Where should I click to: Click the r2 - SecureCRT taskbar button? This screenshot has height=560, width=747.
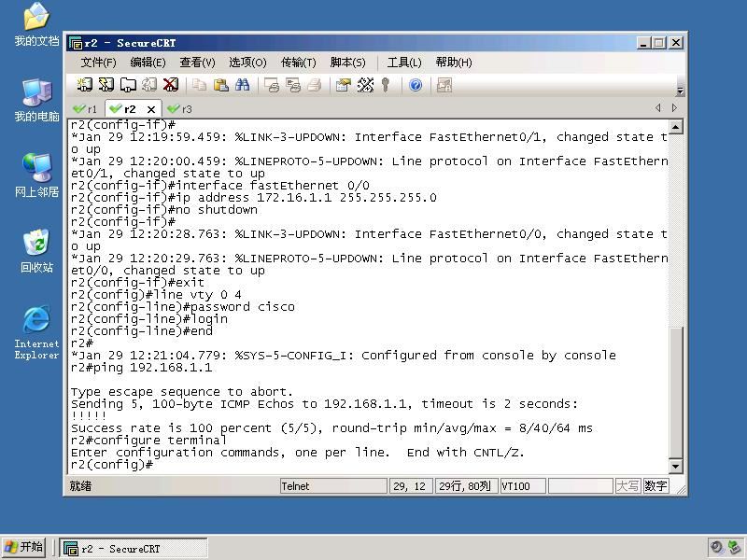134,549
